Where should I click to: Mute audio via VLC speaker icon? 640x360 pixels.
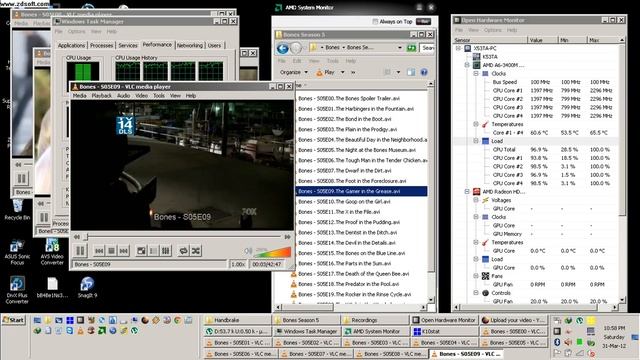pyautogui.click(x=248, y=251)
